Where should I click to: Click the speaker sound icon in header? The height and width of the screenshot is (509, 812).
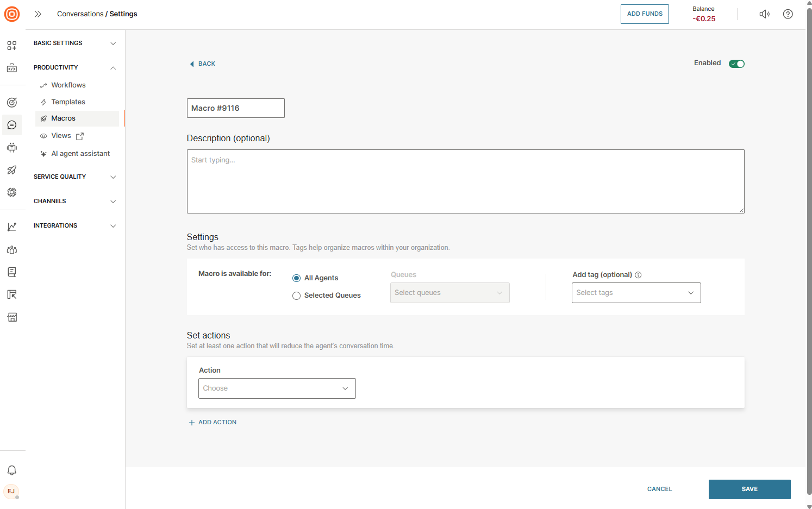764,14
